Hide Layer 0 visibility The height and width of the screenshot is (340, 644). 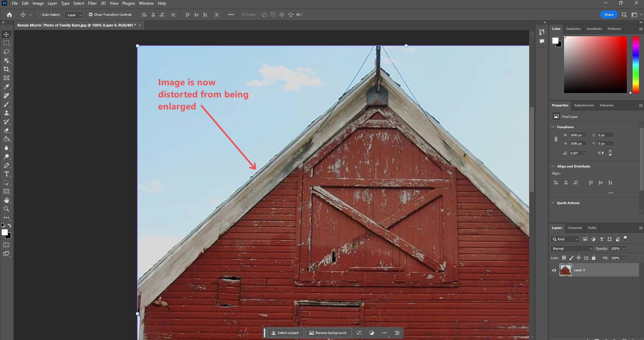click(554, 270)
